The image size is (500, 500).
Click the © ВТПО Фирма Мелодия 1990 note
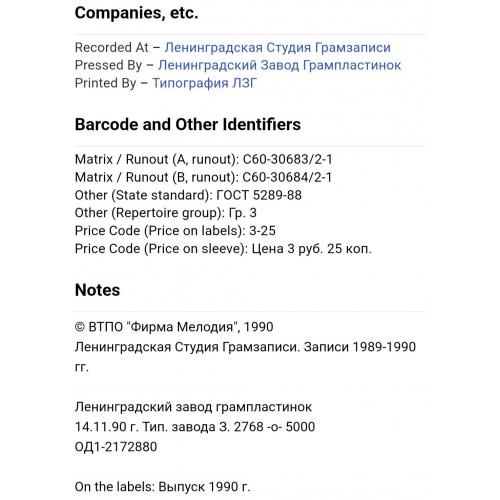pyautogui.click(x=174, y=327)
